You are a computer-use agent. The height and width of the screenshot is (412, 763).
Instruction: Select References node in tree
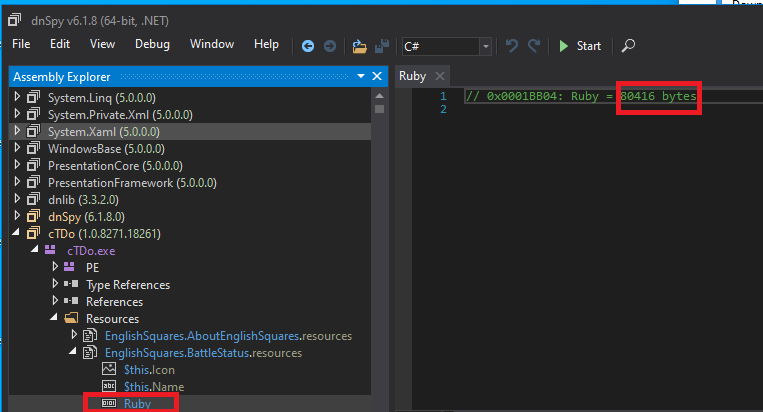[114, 302]
